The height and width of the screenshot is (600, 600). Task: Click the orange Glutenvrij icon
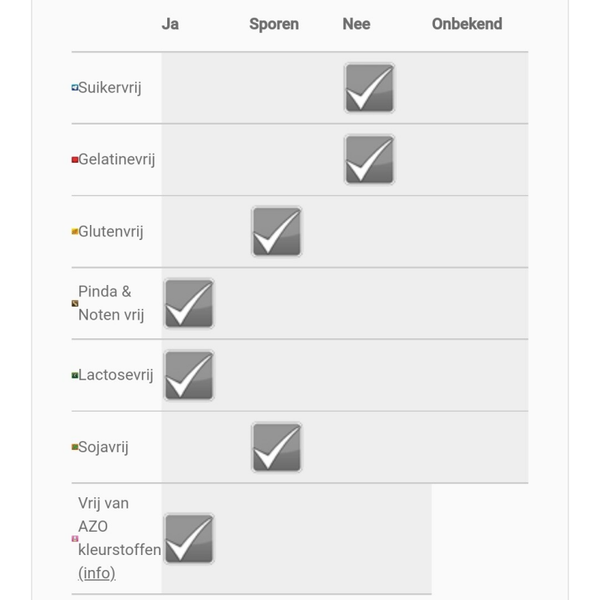click(x=75, y=232)
